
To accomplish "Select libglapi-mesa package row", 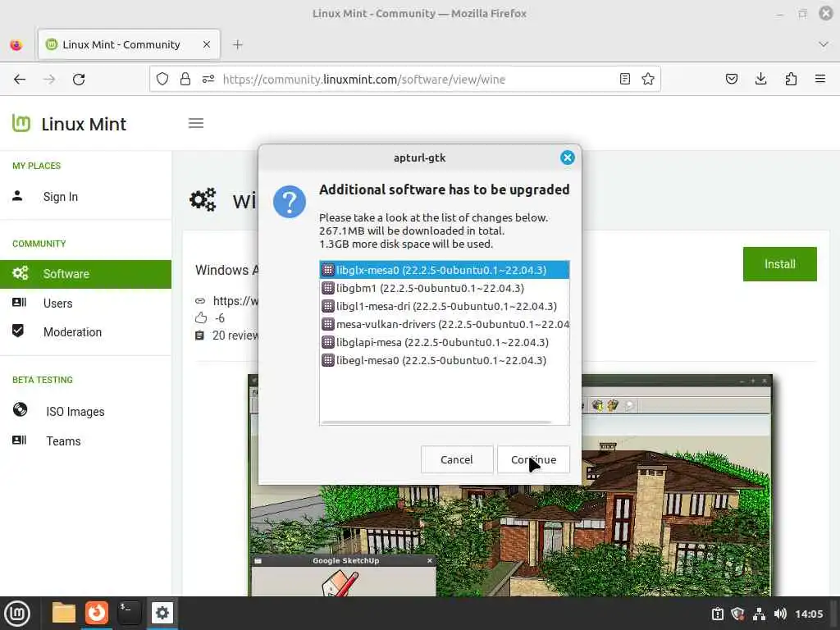I will point(444,342).
